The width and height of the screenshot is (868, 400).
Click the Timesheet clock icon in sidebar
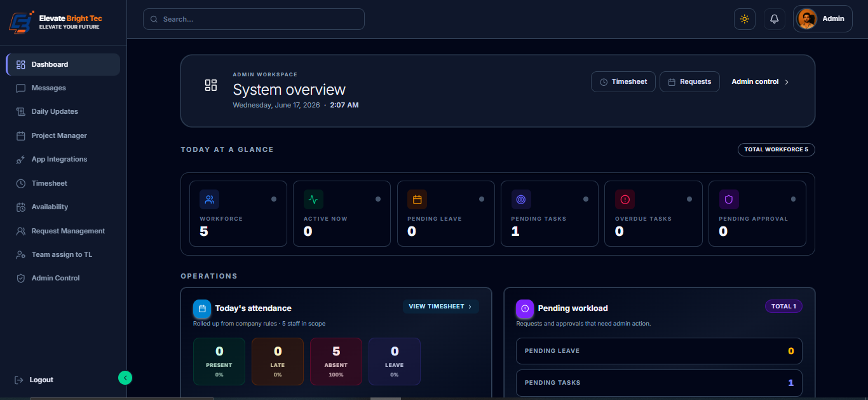[x=21, y=183]
